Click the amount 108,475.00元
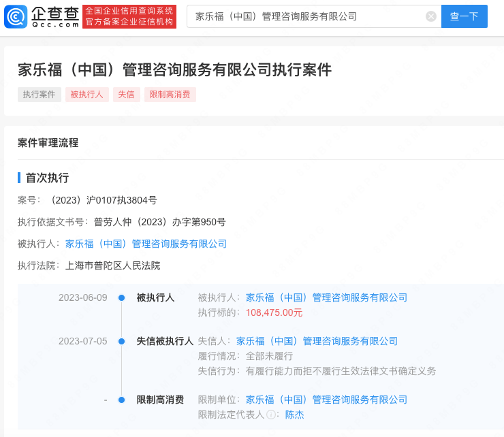The height and width of the screenshot is (437, 504). point(274,312)
